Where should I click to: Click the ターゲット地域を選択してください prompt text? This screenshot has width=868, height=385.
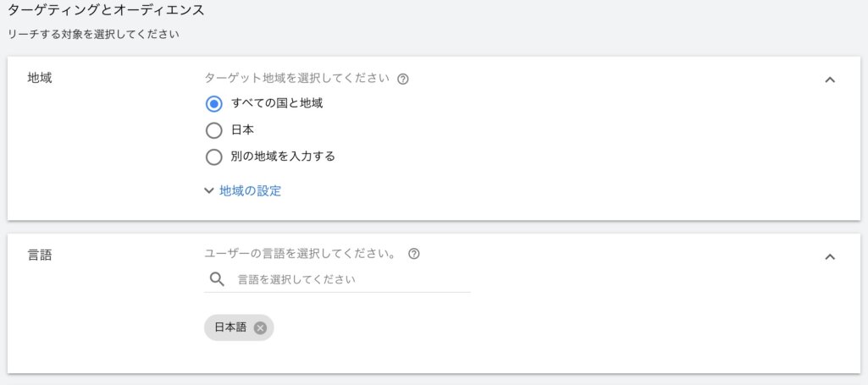pos(296,79)
